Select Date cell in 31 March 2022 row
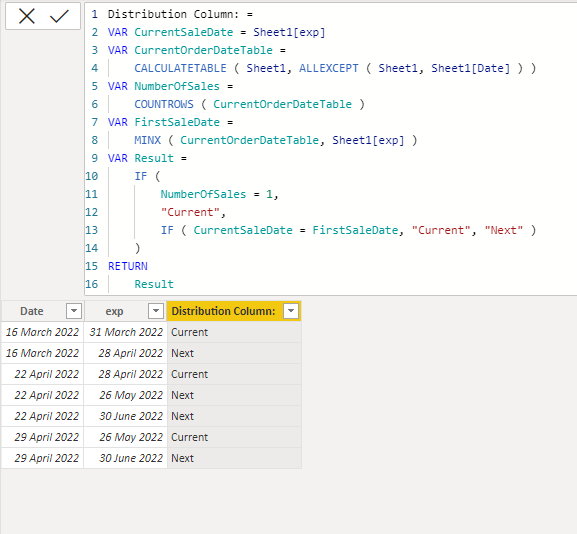 43,332
